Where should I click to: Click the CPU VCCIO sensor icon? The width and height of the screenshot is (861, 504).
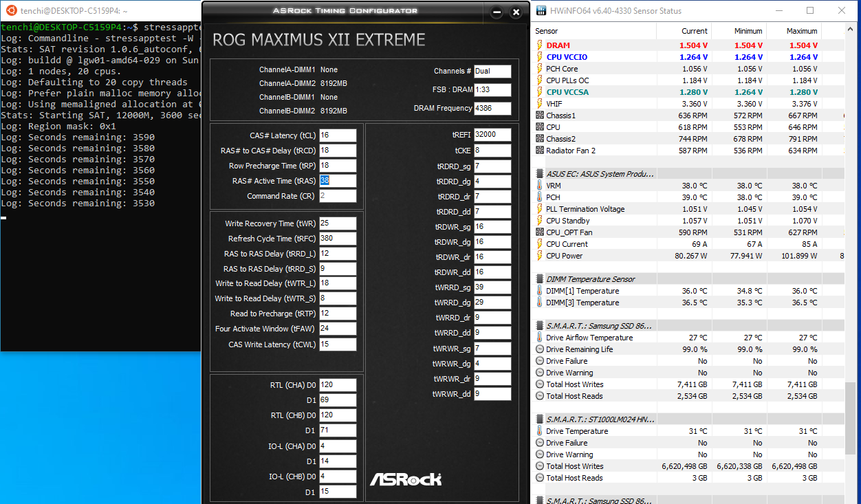coord(540,57)
